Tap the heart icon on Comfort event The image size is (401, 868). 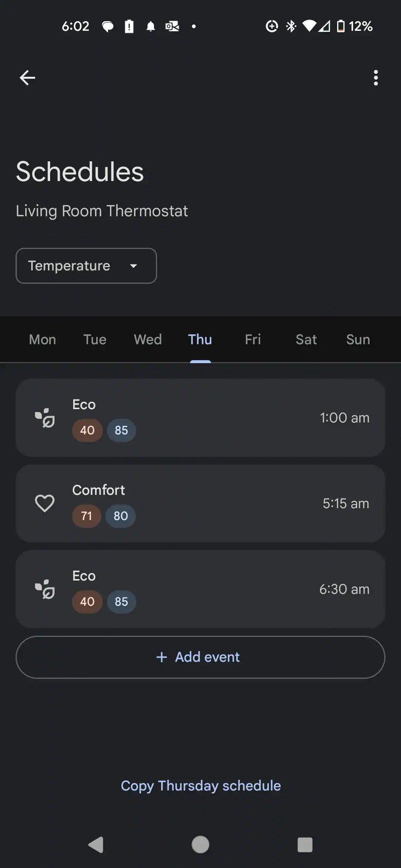[x=45, y=503]
